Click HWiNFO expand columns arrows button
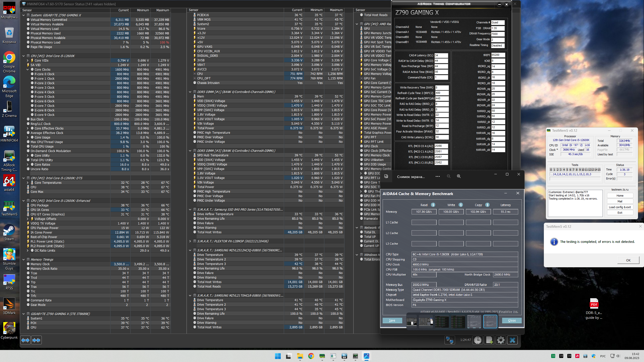Screen dimensions: 644x362 coord(25,340)
